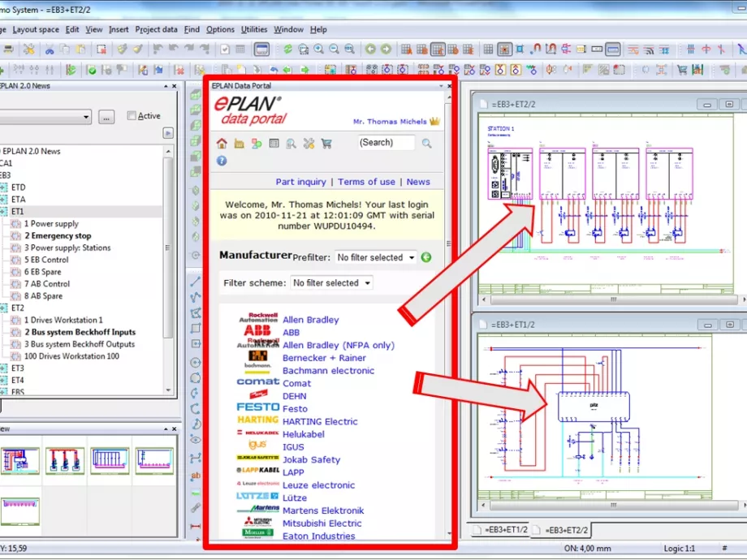Open the News link in Data Portal
Screen dimensions: 747x560
click(418, 182)
